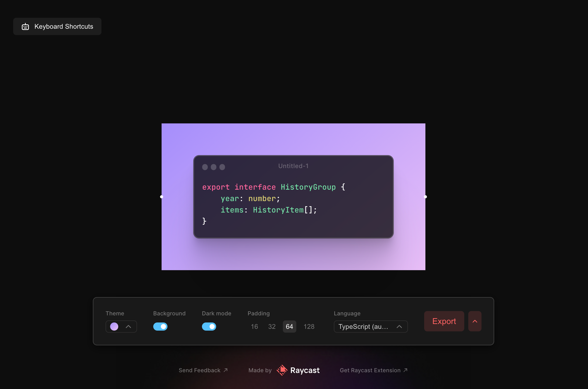Click the left frame resize handle

tap(162, 197)
